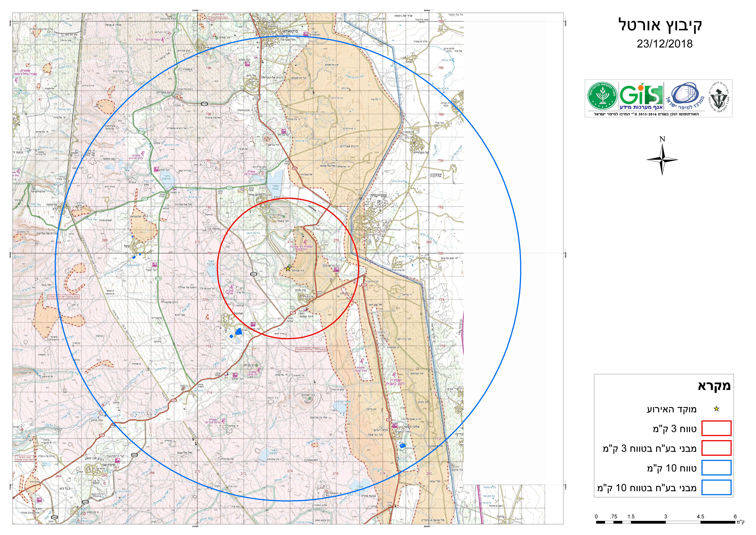This screenshot has width=756, height=535.
Task: Click the מאגר אורטל reservoir label
Action: click(x=211, y=263)
